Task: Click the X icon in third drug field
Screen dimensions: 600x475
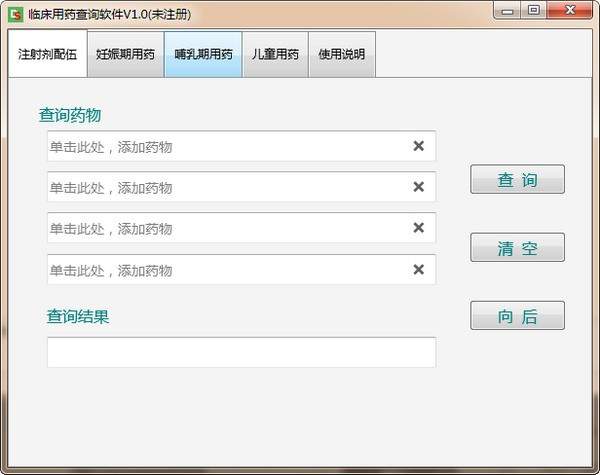Action: pyautogui.click(x=418, y=228)
